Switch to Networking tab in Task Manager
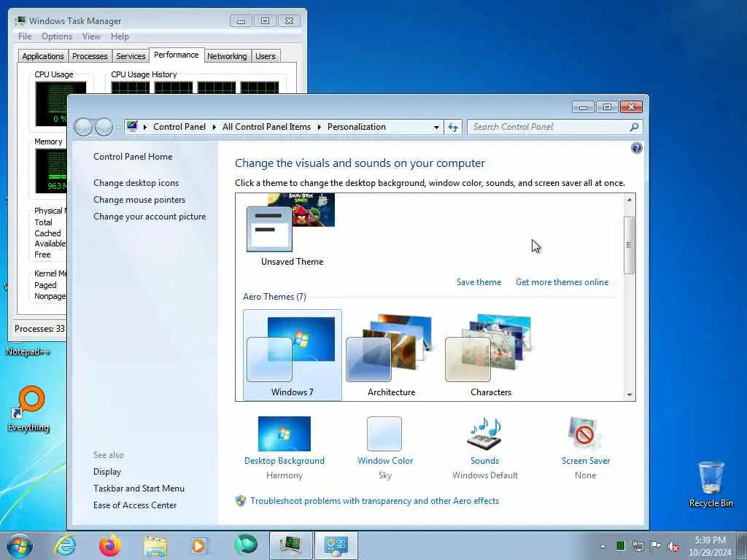Screen dimensions: 747x560 click(x=227, y=56)
